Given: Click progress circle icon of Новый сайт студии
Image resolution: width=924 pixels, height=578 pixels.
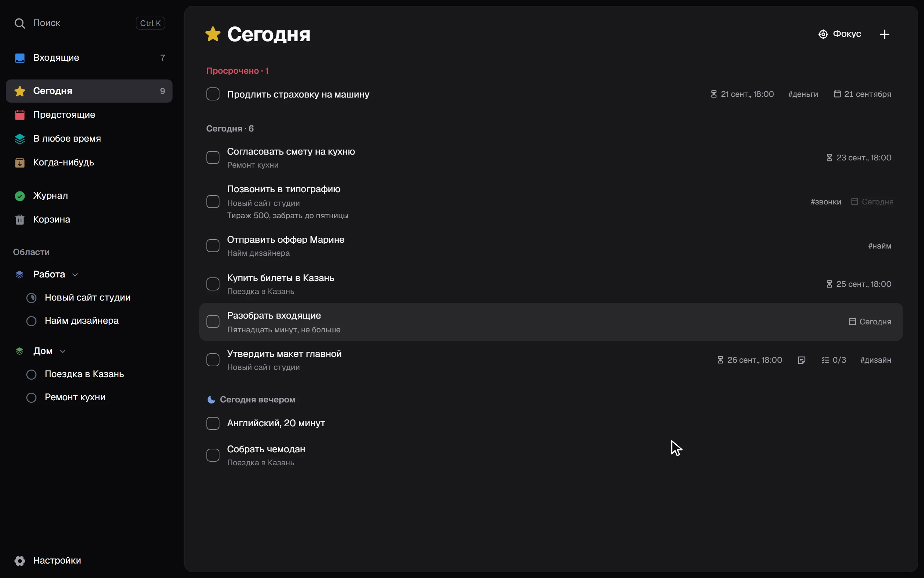Looking at the screenshot, I should point(31,298).
